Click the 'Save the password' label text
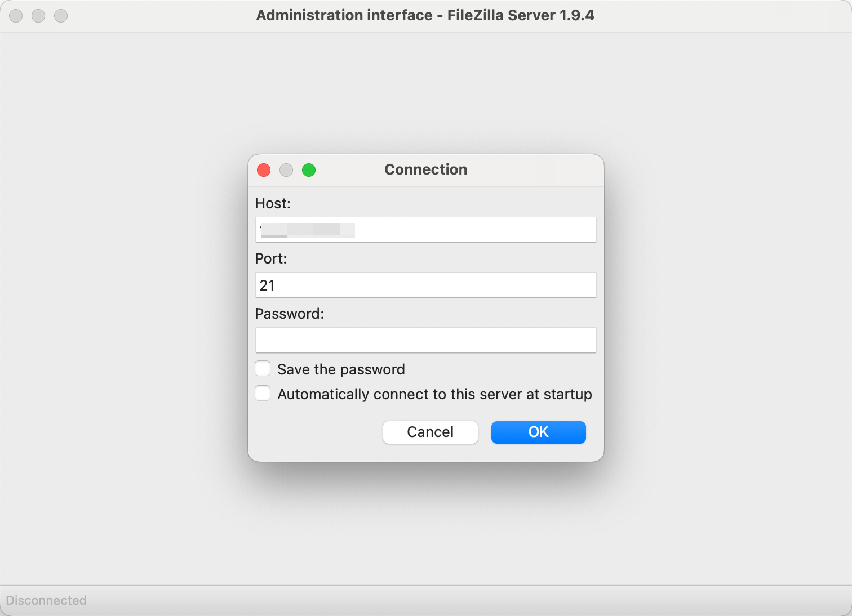The image size is (852, 616). coord(341,369)
